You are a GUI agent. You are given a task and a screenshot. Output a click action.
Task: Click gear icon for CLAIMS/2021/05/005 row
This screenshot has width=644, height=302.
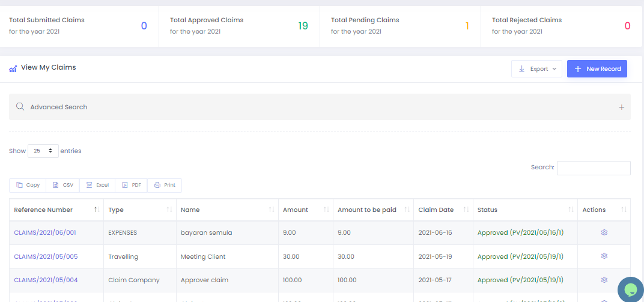click(604, 256)
